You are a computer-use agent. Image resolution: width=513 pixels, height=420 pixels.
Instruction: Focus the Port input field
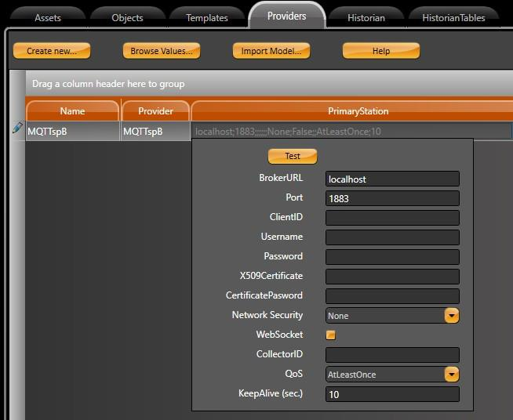pyautogui.click(x=392, y=198)
